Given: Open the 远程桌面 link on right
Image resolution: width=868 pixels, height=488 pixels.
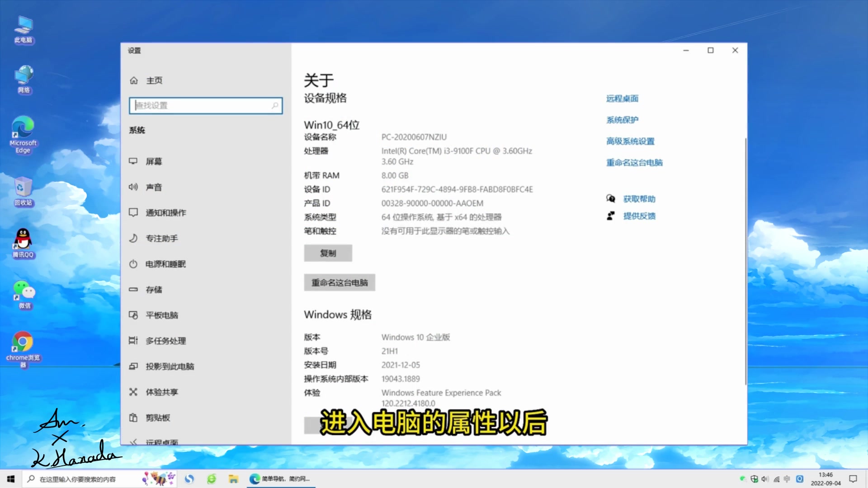Looking at the screenshot, I should (x=622, y=99).
